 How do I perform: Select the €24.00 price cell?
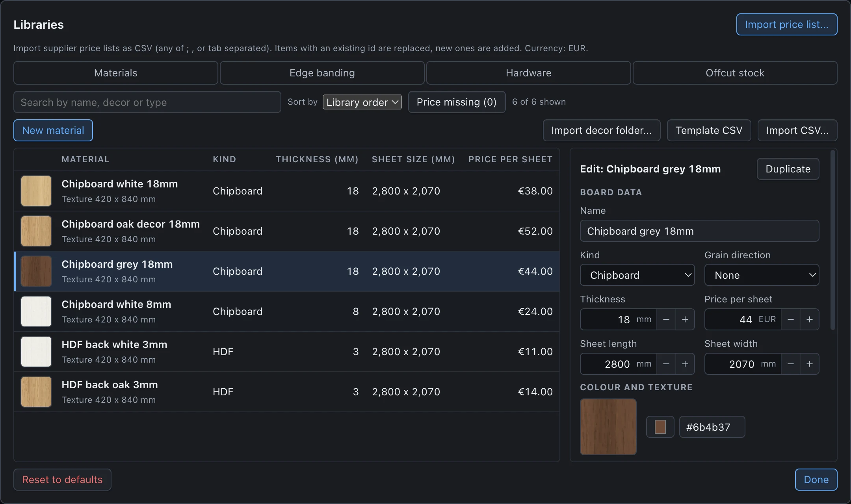click(x=535, y=311)
